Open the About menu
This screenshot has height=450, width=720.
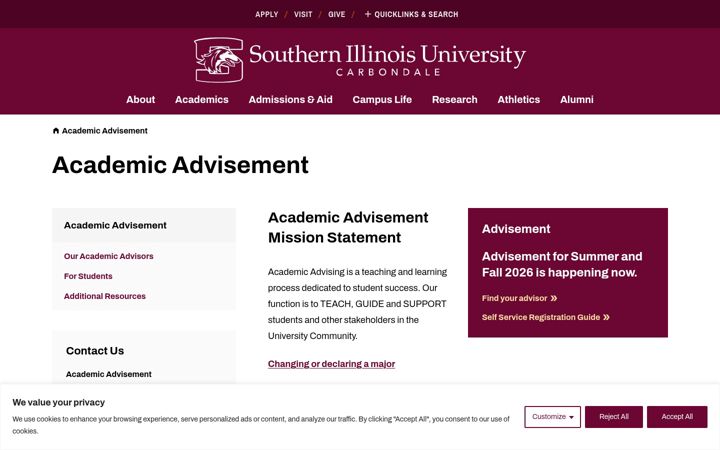pos(141,100)
